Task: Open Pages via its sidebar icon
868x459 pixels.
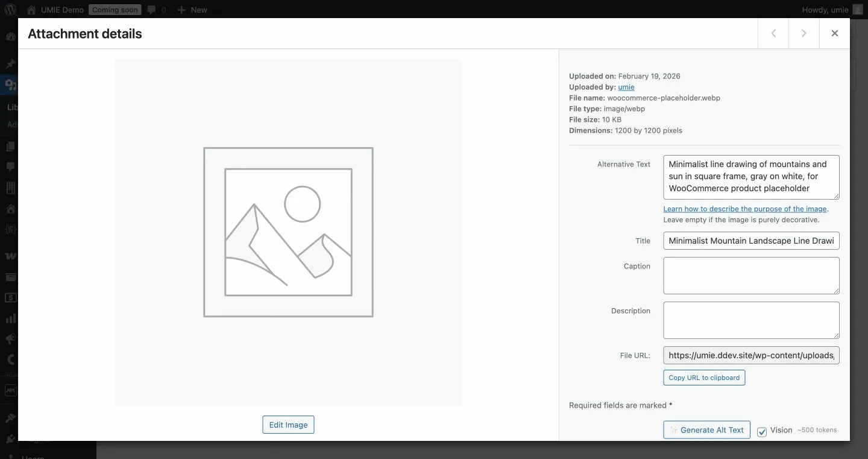Action: [10, 147]
